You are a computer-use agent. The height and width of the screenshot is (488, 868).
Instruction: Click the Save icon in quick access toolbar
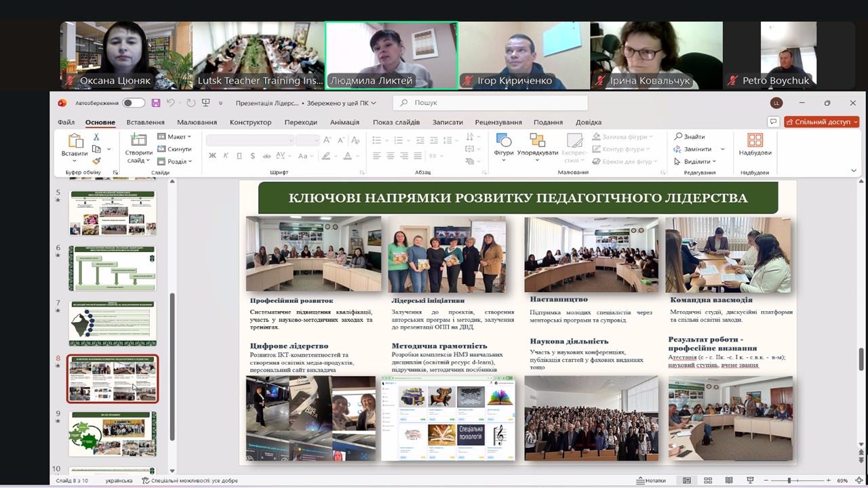click(156, 103)
